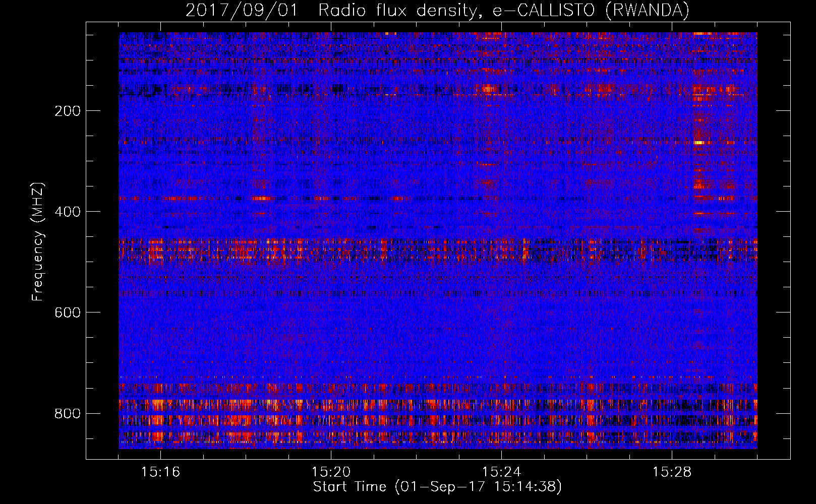Image resolution: width=816 pixels, height=504 pixels.
Task: Click the '200' frequency axis label
Action: point(68,111)
